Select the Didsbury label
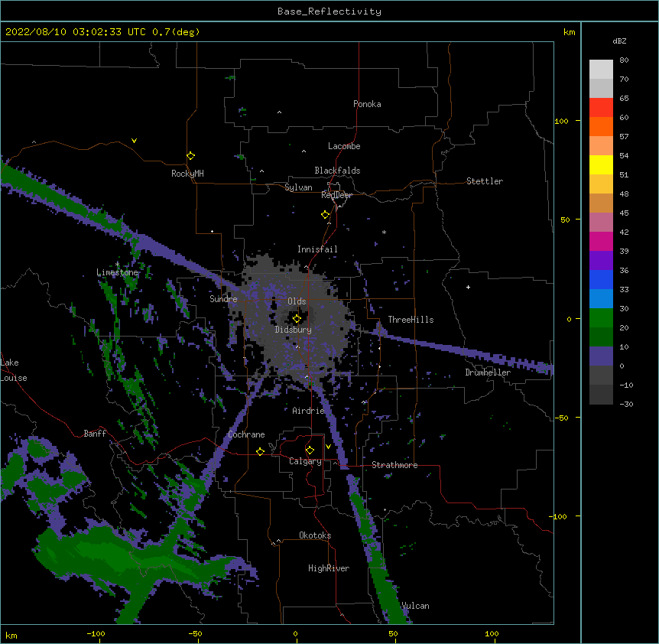 [x=294, y=330]
